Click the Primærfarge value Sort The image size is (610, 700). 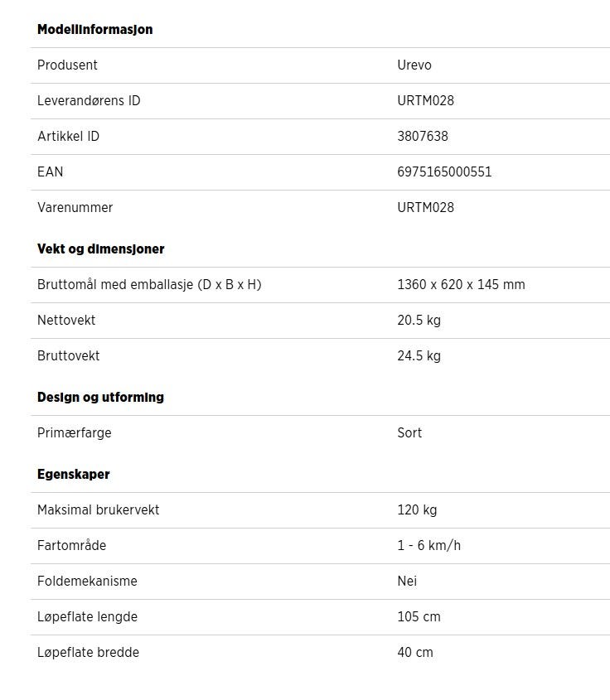coord(409,432)
